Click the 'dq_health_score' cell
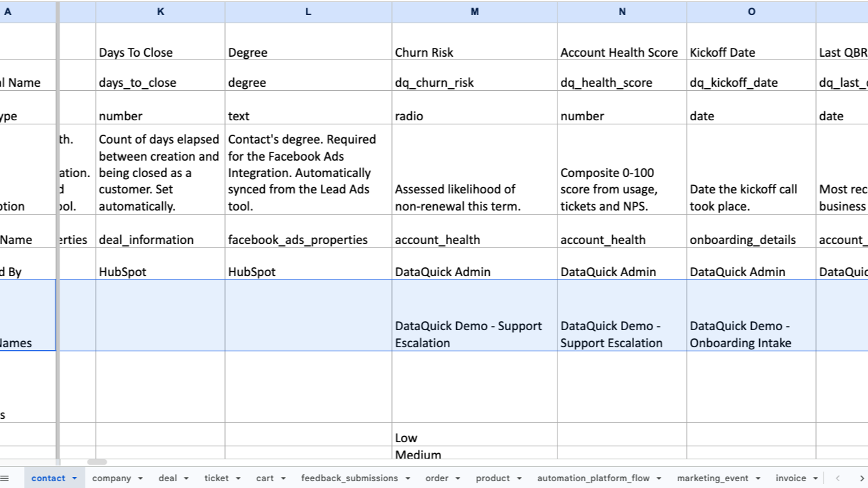The height and width of the screenshot is (488, 868). [x=622, y=76]
